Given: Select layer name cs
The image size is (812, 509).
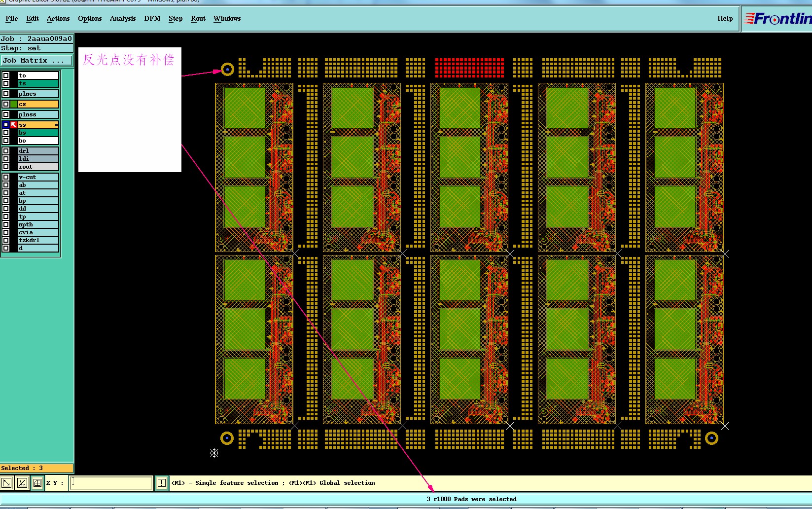Looking at the screenshot, I should tap(38, 104).
